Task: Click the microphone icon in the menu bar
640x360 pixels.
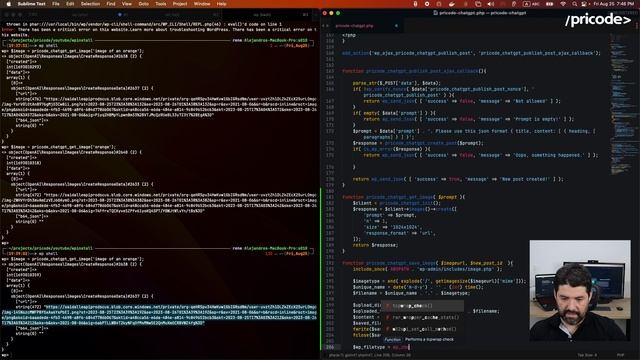Action: click(x=416, y=4)
